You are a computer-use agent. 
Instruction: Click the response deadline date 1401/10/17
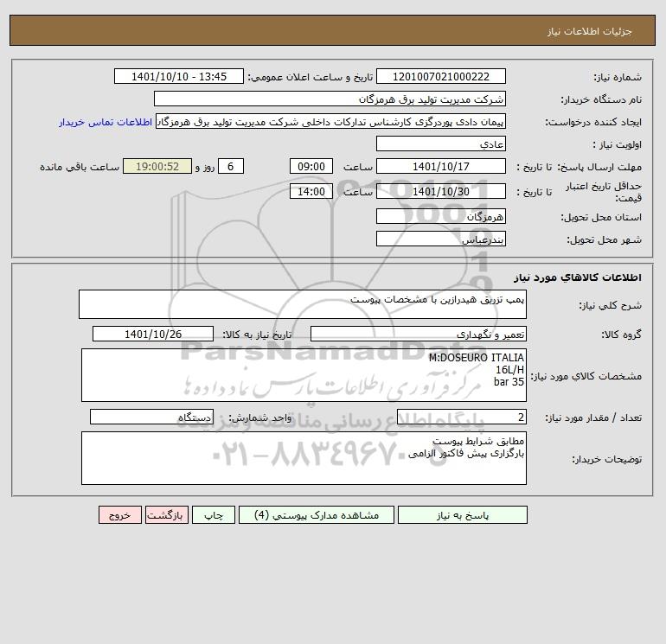[441, 167]
